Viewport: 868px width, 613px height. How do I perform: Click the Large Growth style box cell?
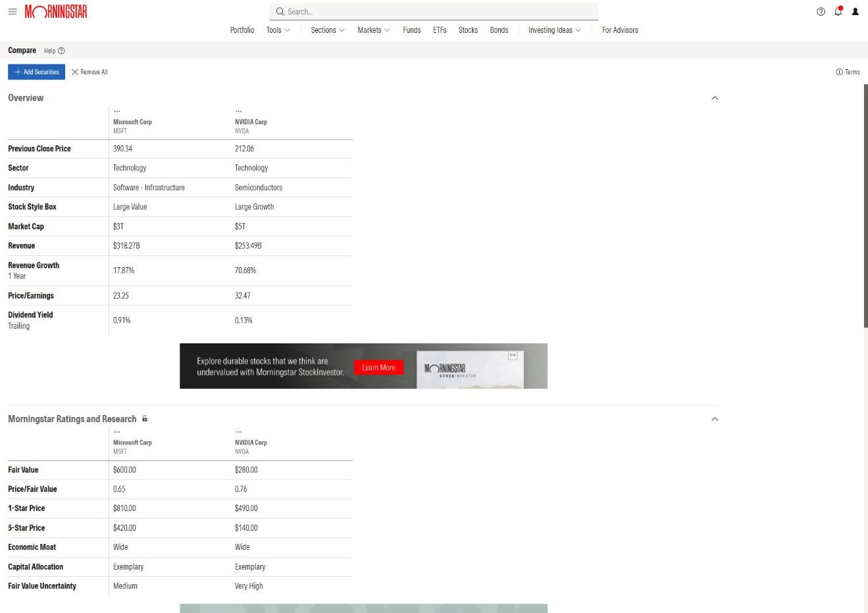(x=254, y=207)
